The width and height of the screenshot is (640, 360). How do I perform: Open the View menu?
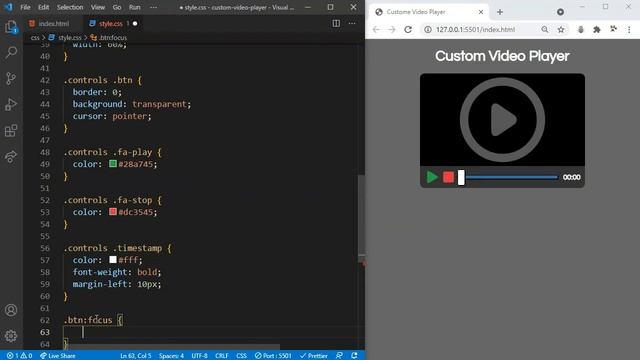click(98, 7)
